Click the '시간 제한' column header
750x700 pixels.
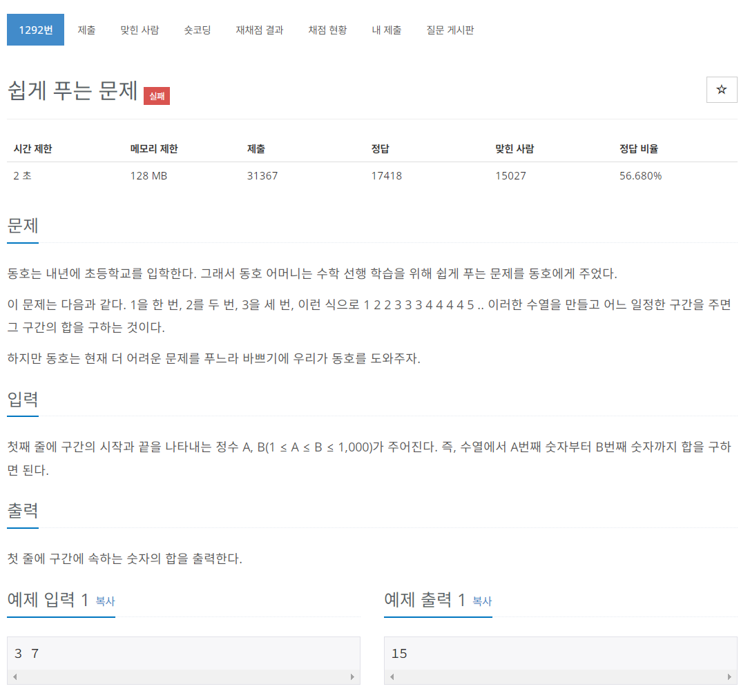coord(32,148)
